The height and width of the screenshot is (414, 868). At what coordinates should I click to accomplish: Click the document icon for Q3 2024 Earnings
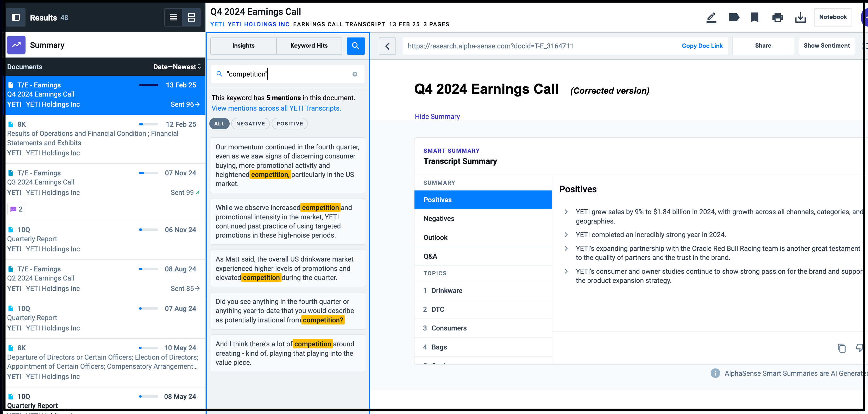point(11,173)
